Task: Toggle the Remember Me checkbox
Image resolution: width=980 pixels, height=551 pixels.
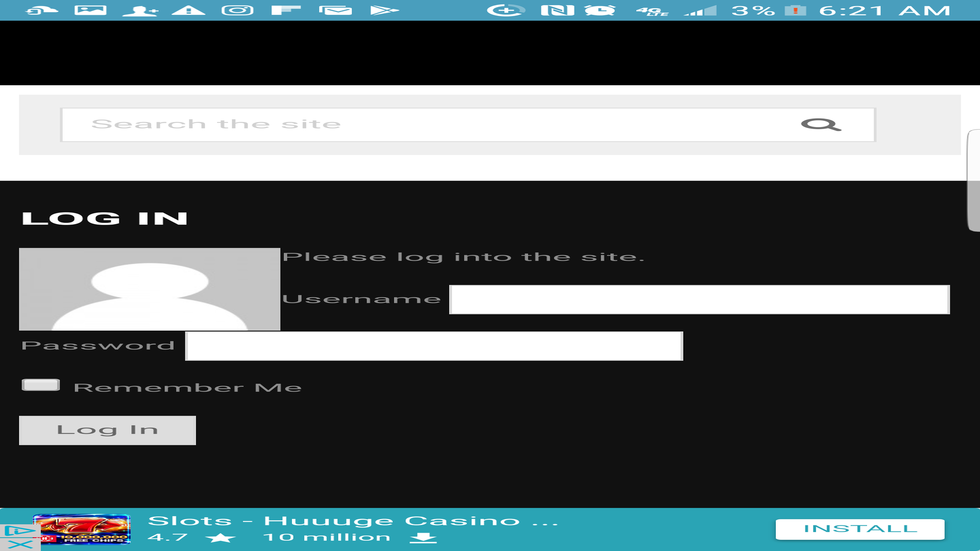Action: tap(41, 385)
